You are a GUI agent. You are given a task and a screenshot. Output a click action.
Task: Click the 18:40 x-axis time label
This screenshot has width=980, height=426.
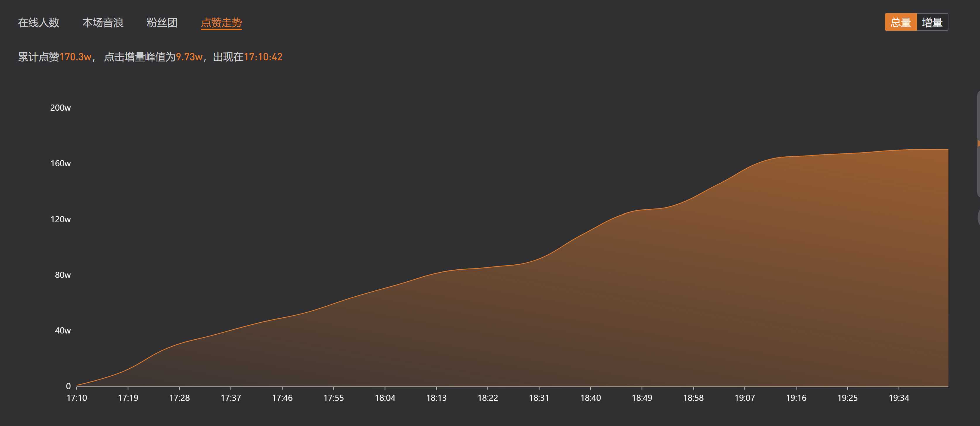[x=590, y=398]
